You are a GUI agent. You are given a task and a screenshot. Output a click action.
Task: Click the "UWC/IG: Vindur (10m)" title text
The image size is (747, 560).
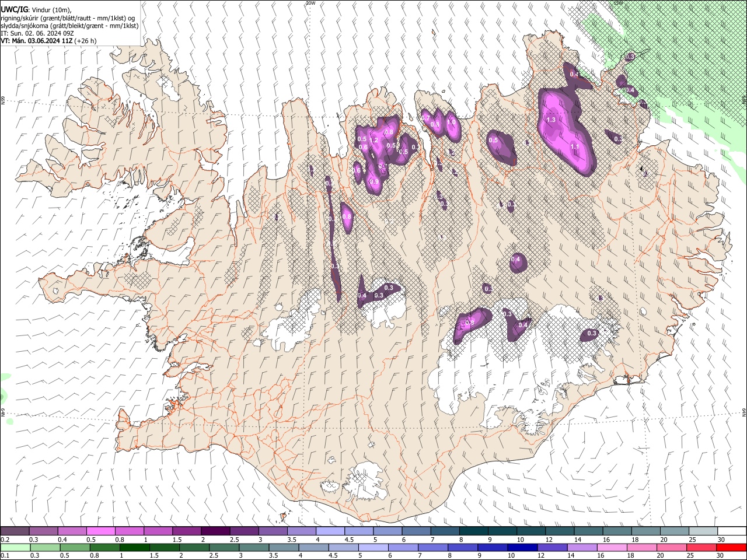coord(36,10)
